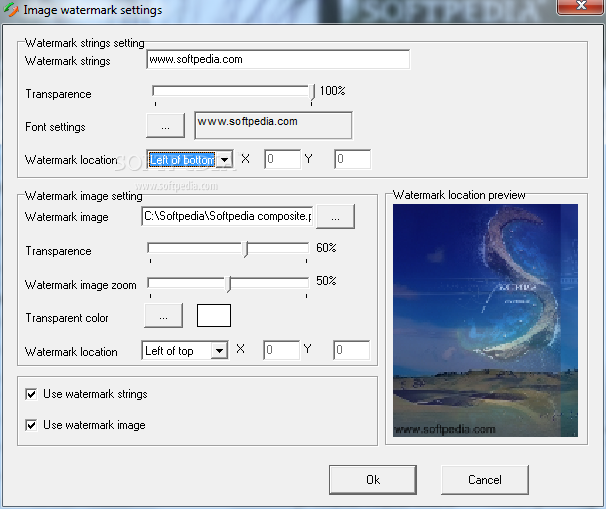Click the white transparent color swatch

(214, 315)
